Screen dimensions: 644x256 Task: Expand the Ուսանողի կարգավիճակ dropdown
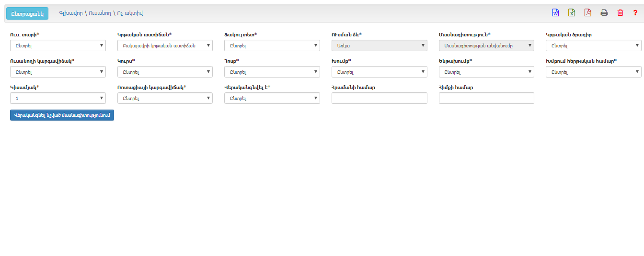point(57,72)
